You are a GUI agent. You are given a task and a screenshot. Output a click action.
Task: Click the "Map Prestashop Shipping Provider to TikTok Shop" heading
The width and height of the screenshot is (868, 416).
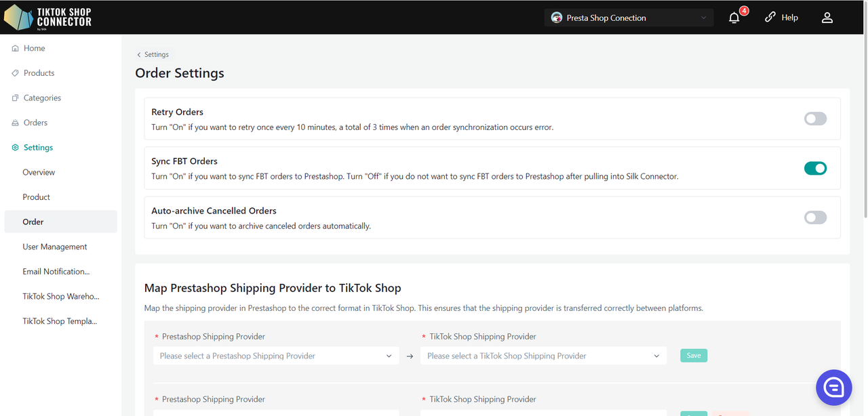click(273, 288)
